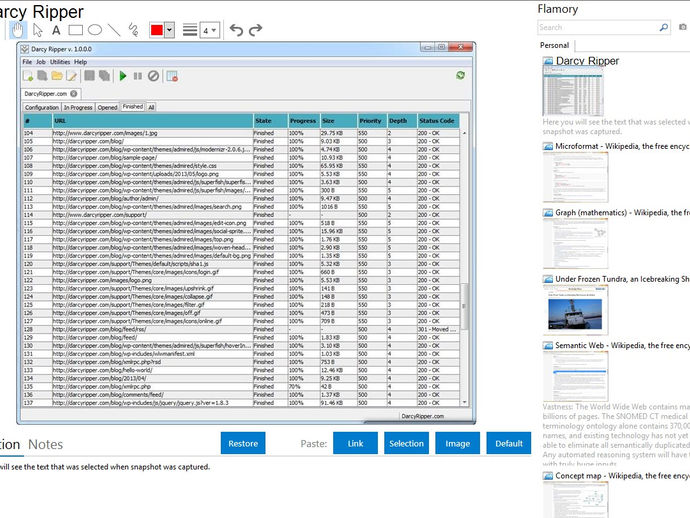
Task: Click the gray single stop square icon
Action: (89, 76)
